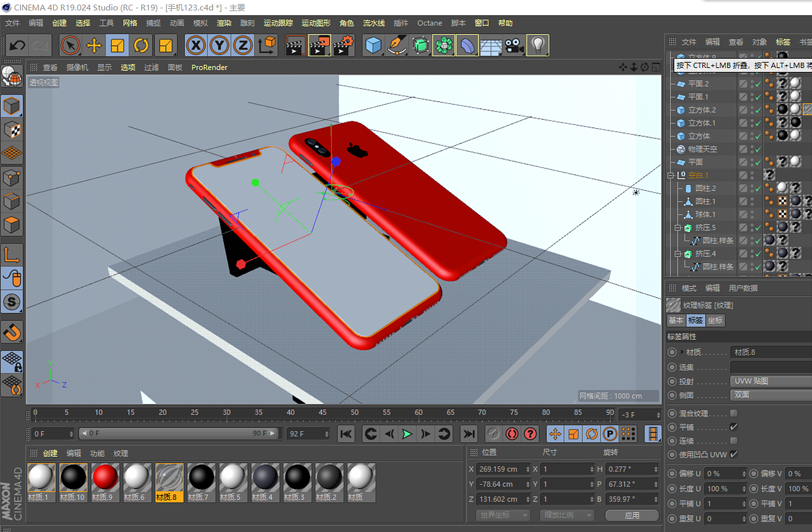Screen dimensions: 812x532
Task: Open the 投射 dropdown showing UVW 贴图
Action: pos(771,382)
